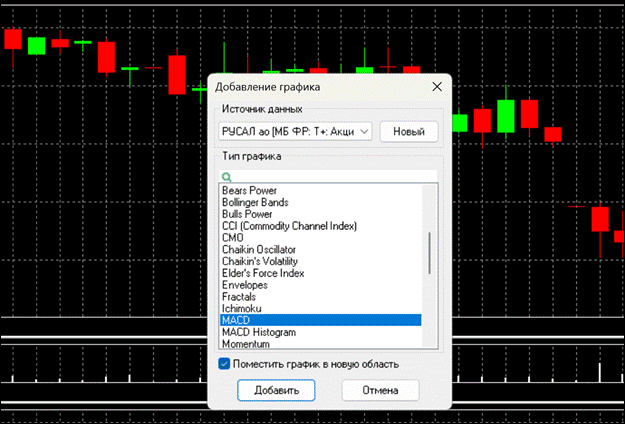Click into the chart type search field
Image resolution: width=625 pixels, height=424 pixels.
[330, 176]
